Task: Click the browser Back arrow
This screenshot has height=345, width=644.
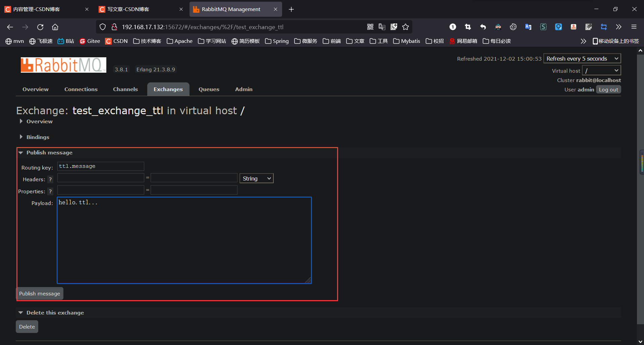Action: pyautogui.click(x=10, y=27)
